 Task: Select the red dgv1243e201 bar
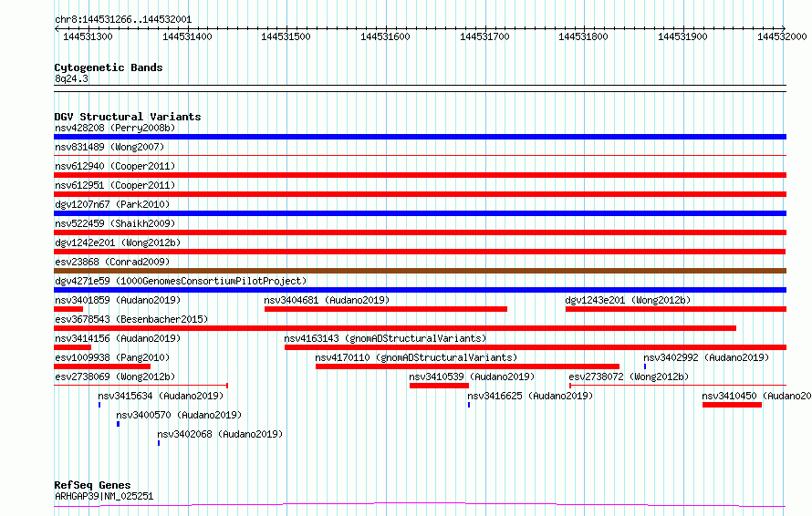676,309
